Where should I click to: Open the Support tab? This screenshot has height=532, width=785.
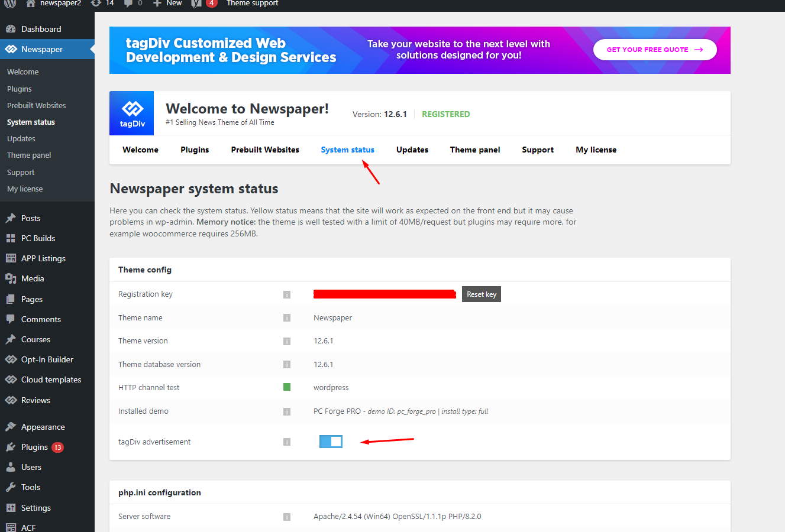(538, 150)
